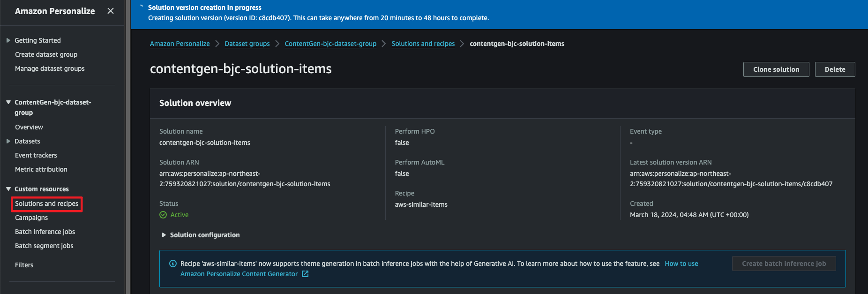Viewport: 868px width, 294px height.
Task: Close the Amazon Personalize side navigation
Action: pos(111,11)
